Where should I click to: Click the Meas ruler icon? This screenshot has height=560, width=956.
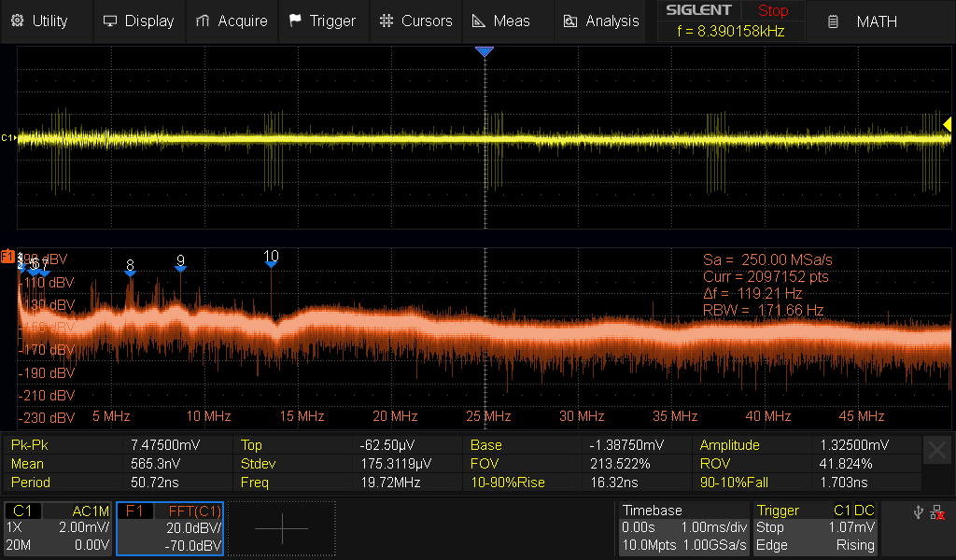478,21
